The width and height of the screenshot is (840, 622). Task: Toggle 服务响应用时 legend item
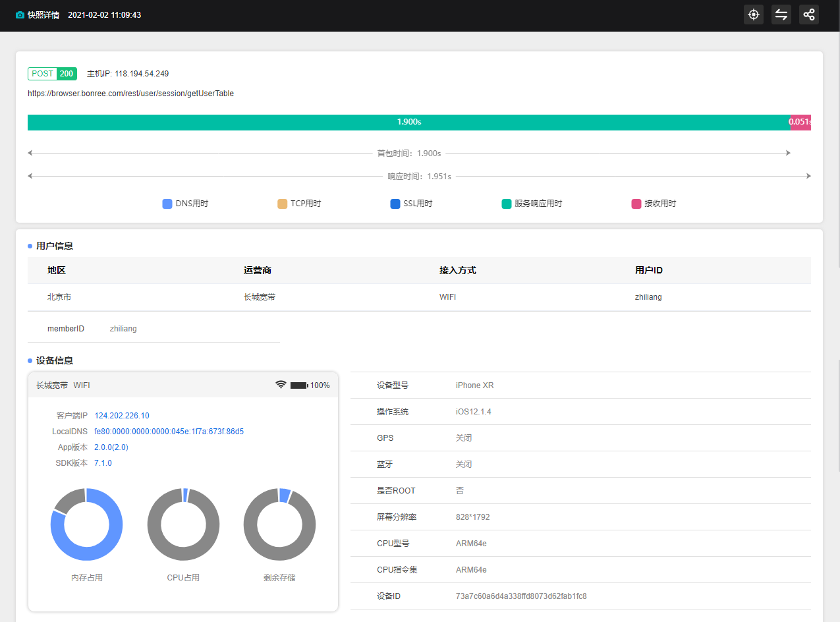pos(532,204)
